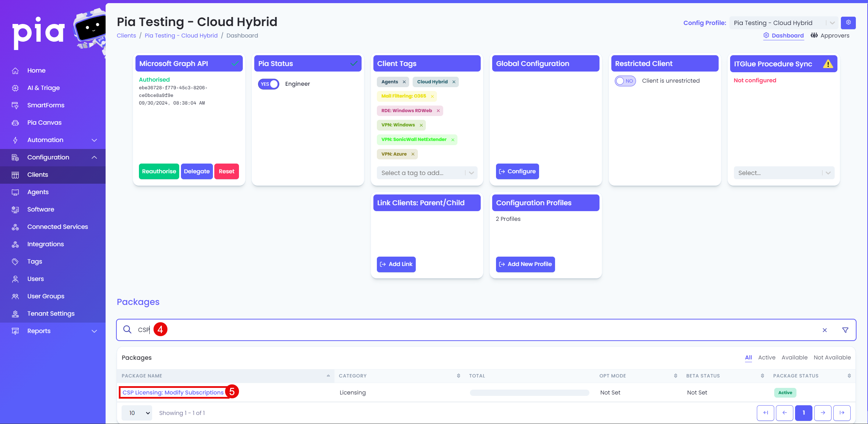The image size is (868, 424).
Task: Click the red Reset button
Action: 226,171
